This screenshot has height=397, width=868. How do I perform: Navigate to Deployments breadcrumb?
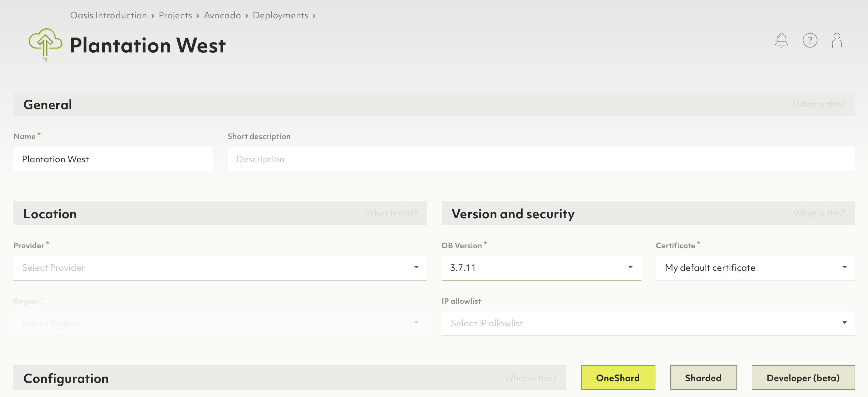click(x=280, y=15)
